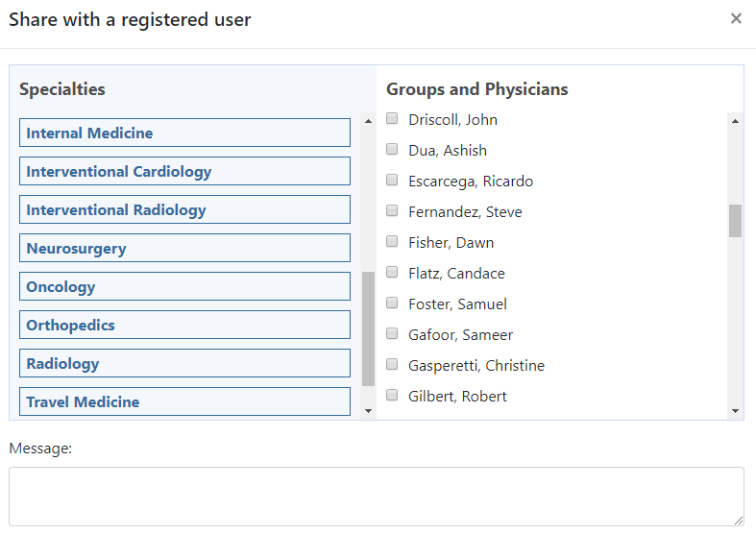Select the Internal Medicine specialty
The image size is (756, 534).
[x=184, y=133]
